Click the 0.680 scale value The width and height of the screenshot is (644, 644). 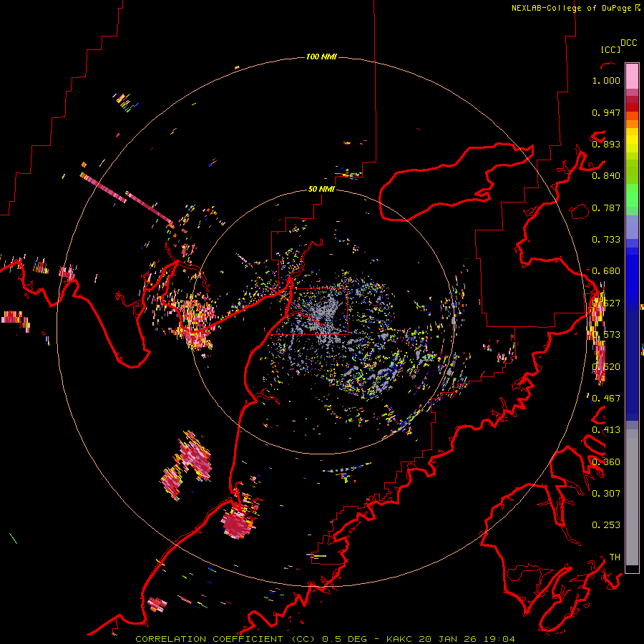[x=606, y=271]
